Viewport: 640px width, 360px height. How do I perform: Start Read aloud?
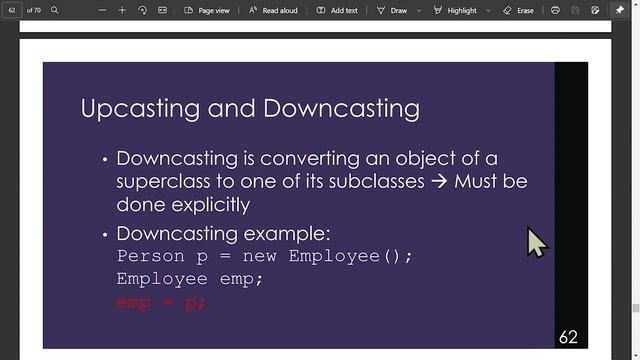point(273,10)
